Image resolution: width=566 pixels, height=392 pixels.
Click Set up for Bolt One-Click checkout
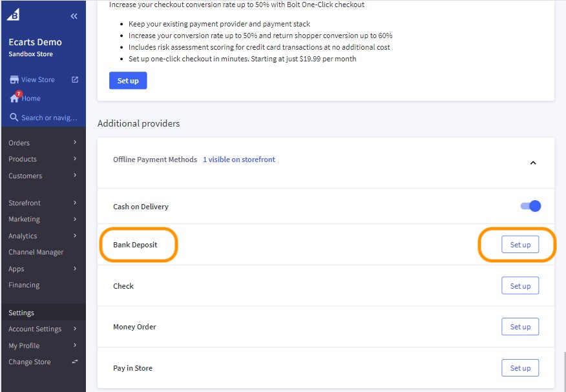[128, 80]
